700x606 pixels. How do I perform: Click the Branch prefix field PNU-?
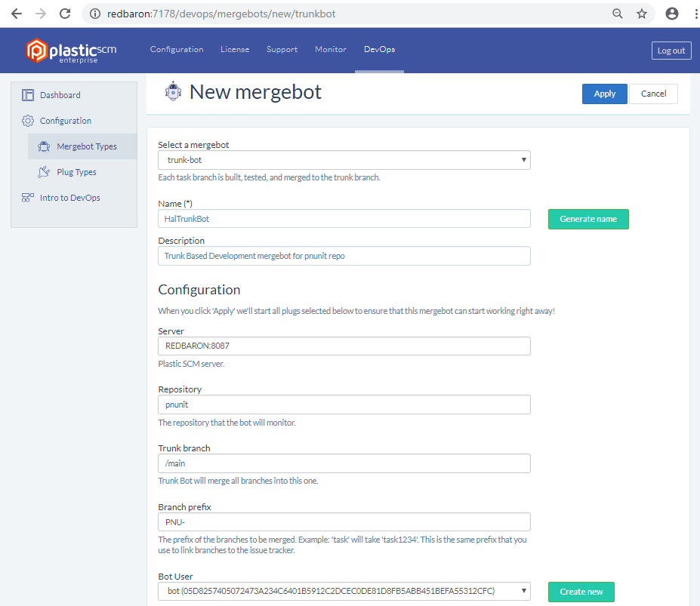[344, 522]
